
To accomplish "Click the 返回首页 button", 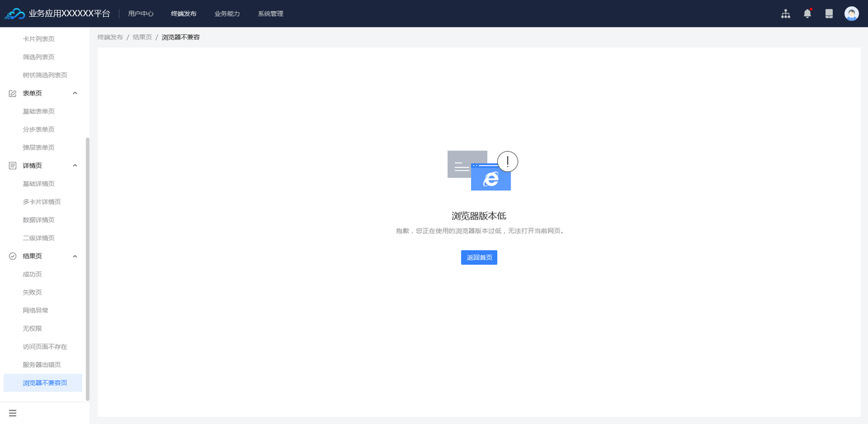I will 479,257.
